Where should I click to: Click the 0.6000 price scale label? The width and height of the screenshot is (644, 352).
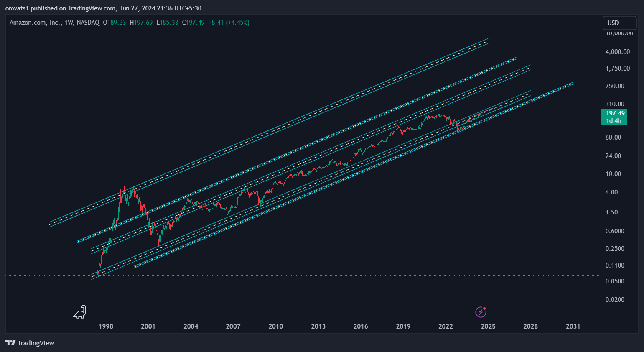[x=615, y=231]
